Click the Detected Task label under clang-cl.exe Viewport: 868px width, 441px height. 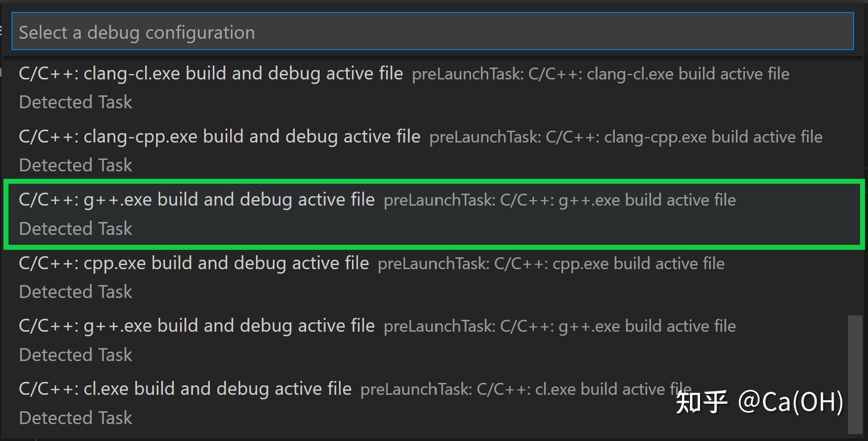pyautogui.click(x=75, y=102)
